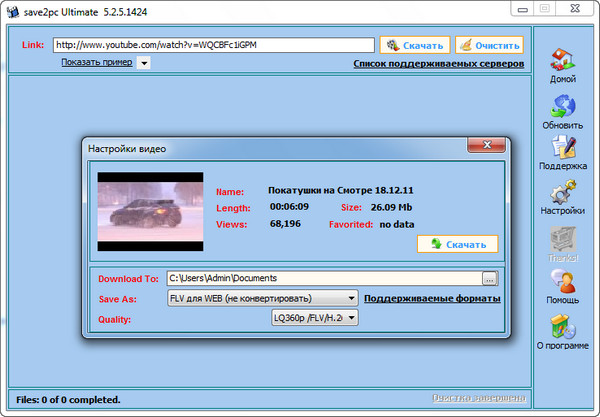
Task: Expand the Показать пример dropdown arrow
Action: [143, 63]
